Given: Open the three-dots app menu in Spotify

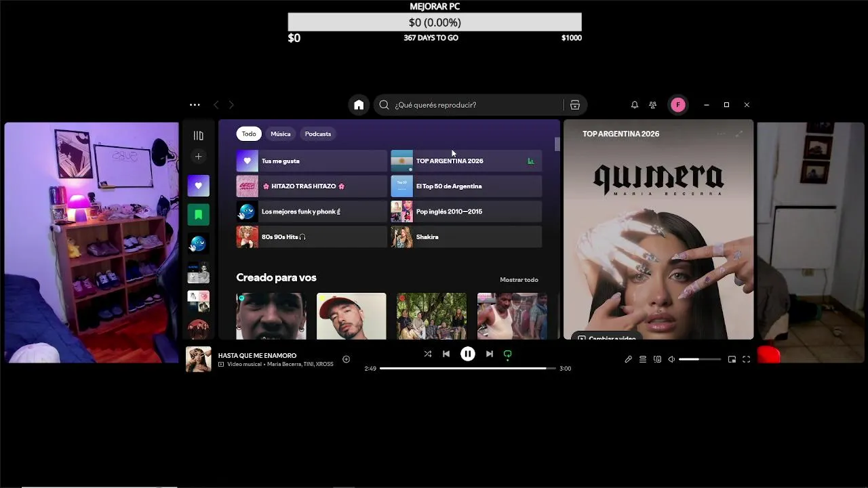Looking at the screenshot, I should [x=195, y=105].
